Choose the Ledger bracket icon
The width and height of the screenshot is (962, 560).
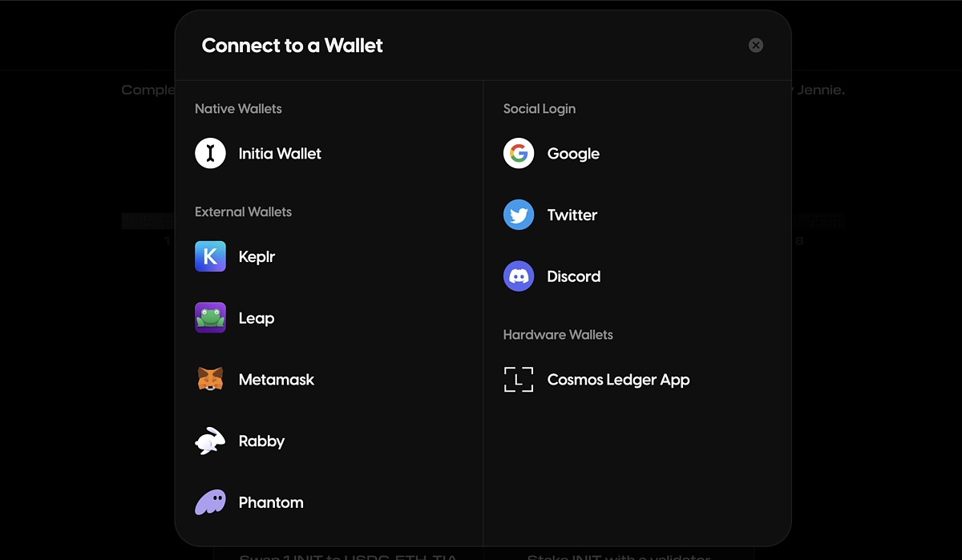(x=519, y=379)
